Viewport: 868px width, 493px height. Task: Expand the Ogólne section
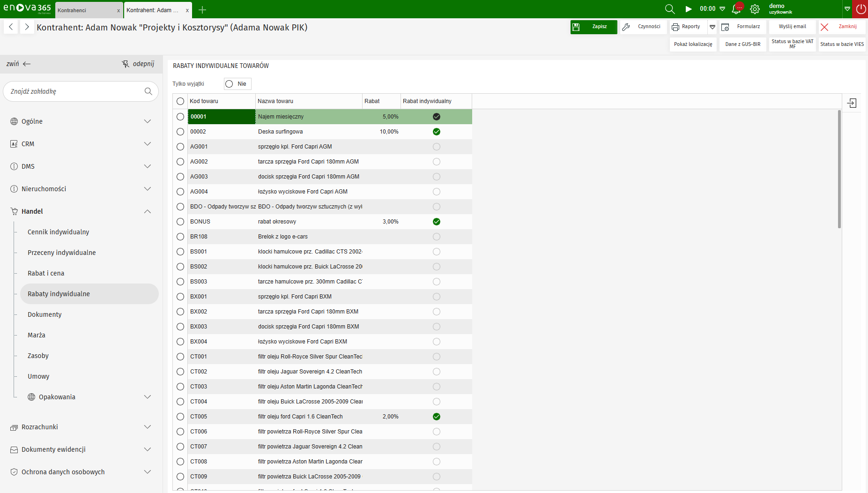click(148, 121)
